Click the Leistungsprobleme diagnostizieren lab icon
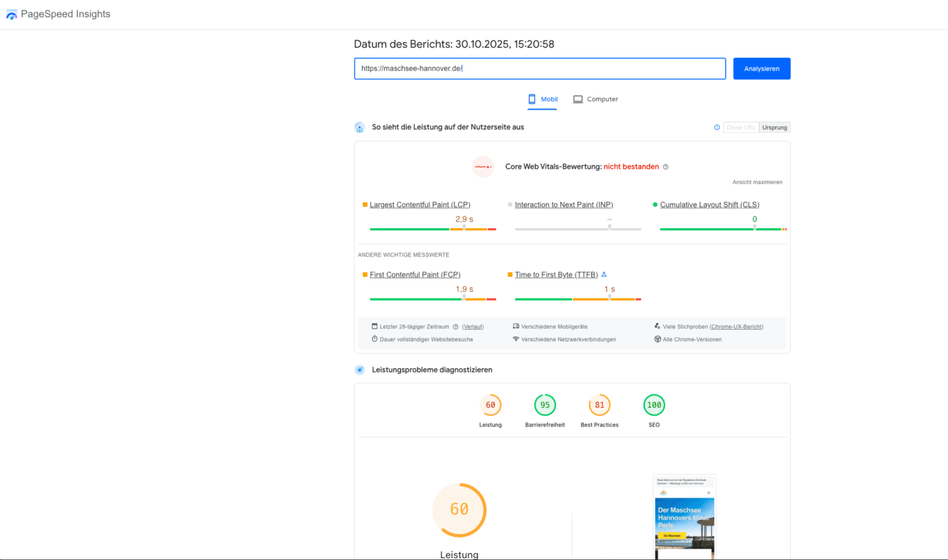This screenshot has height=560, width=948. click(360, 370)
